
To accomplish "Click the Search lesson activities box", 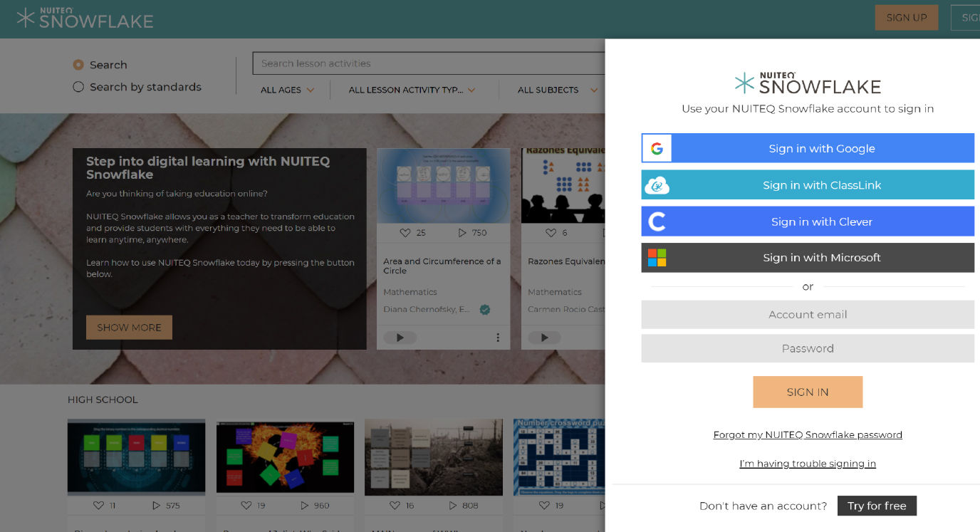I will click(429, 63).
